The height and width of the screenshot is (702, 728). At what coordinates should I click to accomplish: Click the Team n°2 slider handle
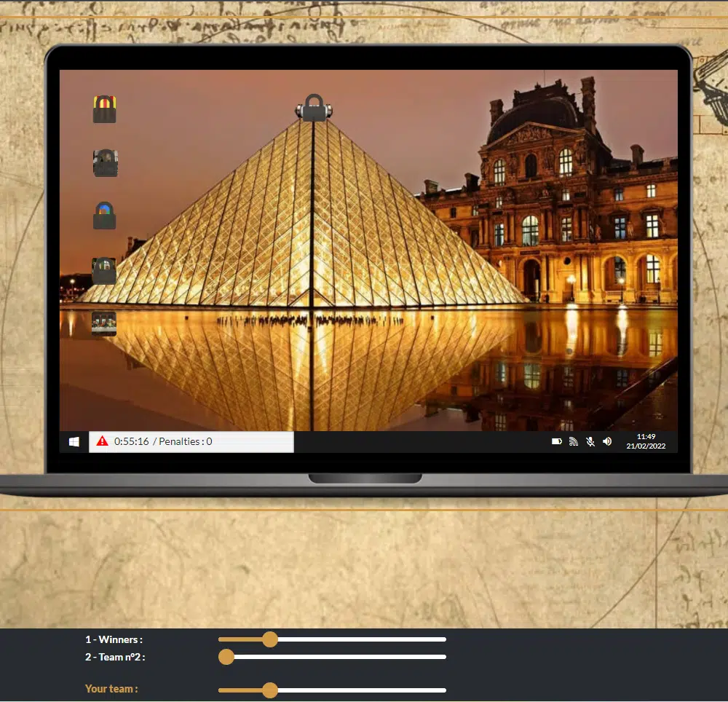tap(226, 657)
